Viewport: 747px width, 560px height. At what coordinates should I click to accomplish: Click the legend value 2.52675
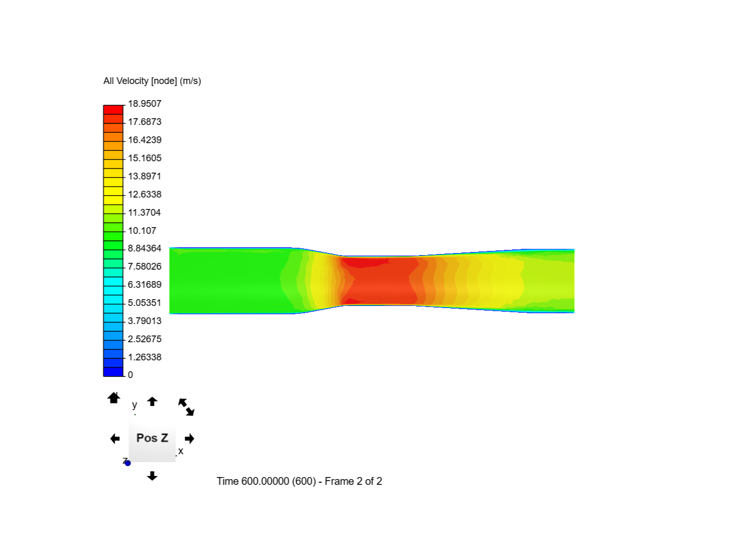tap(145, 339)
